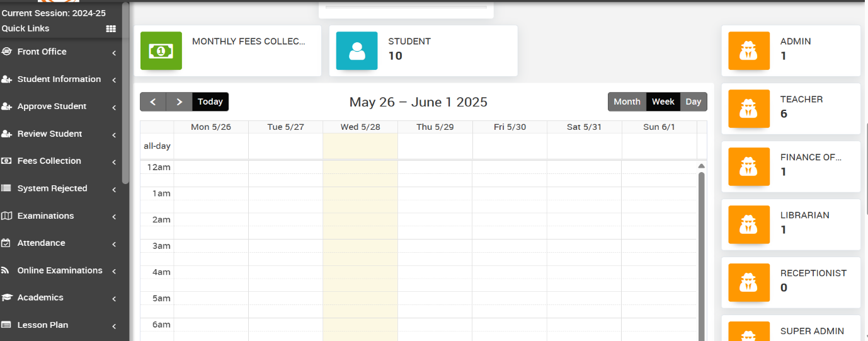The width and height of the screenshot is (868, 341).
Task: Click the orange Librarian role icon
Action: [749, 225]
